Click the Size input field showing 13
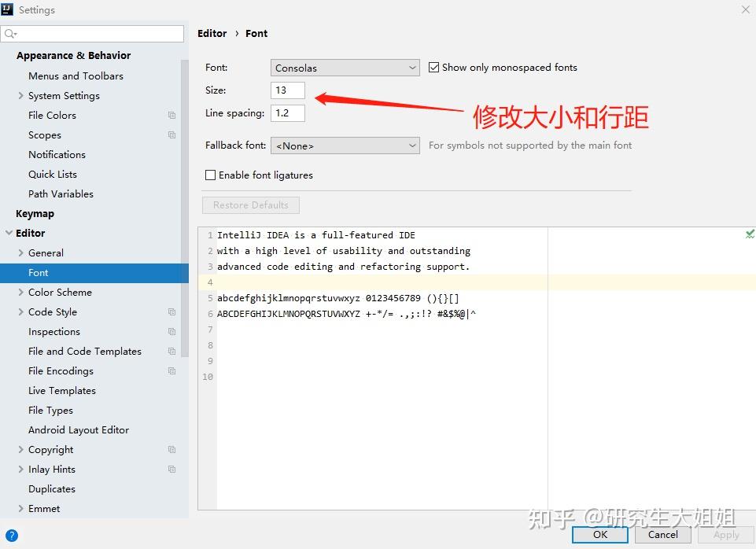Viewport: 756px width, 549px height. click(x=288, y=90)
